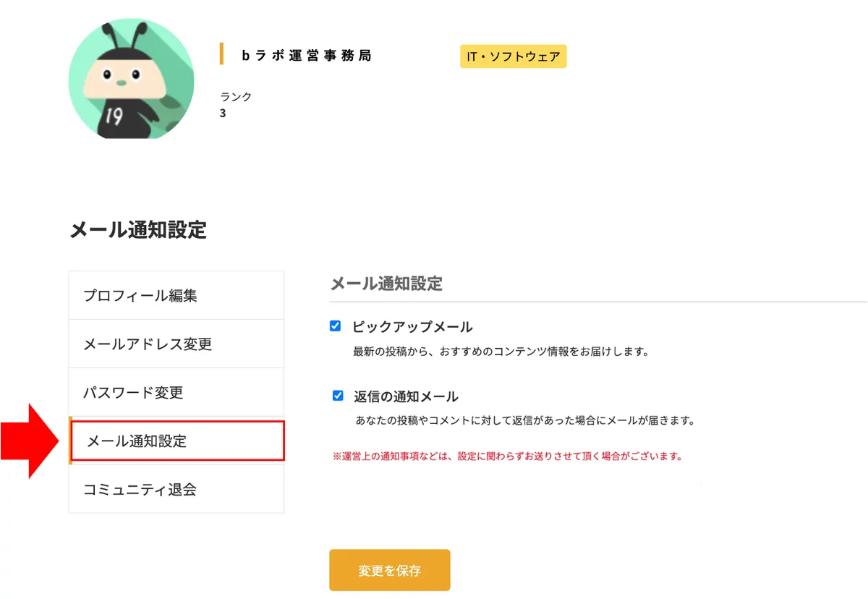
Task: Open コミュニティ退会 in the sidebar
Action: 176,489
